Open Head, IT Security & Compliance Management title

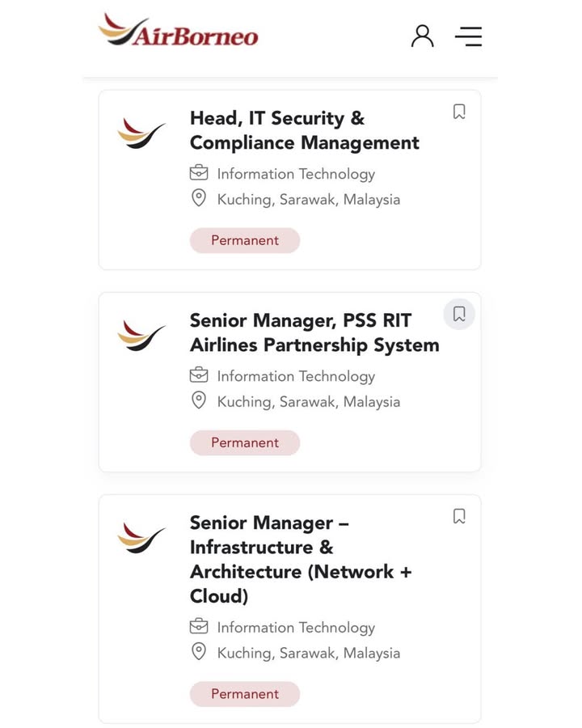click(x=304, y=130)
